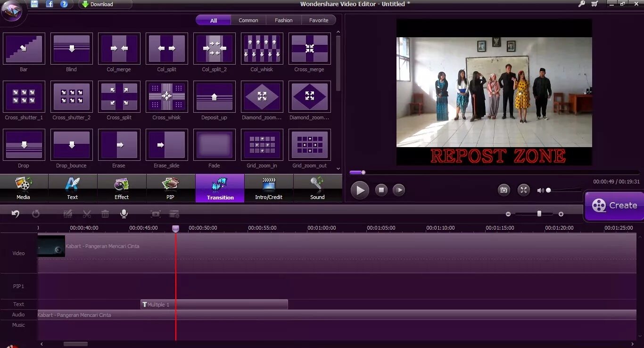Click the Undo icon on the timeline toolbar
The height and width of the screenshot is (348, 644).
pos(15,214)
